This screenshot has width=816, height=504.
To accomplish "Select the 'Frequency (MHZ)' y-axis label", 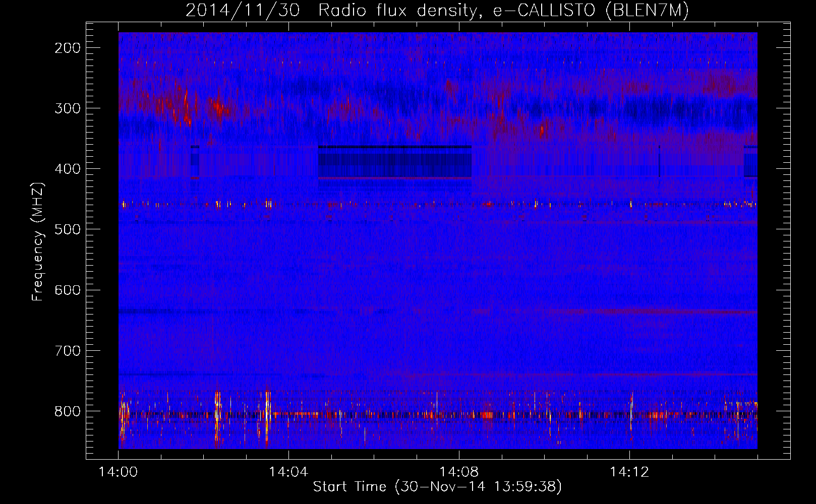I will pos(38,242).
